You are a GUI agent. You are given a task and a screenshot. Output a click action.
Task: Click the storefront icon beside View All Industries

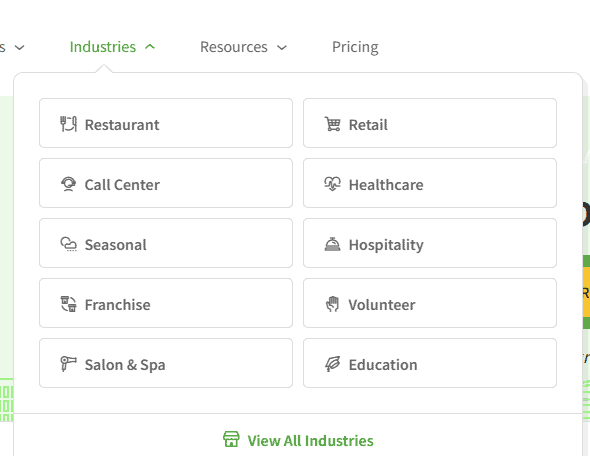pyautogui.click(x=231, y=439)
